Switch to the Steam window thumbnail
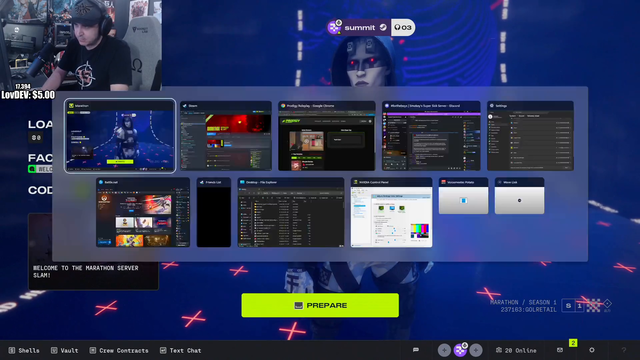 pos(226,136)
